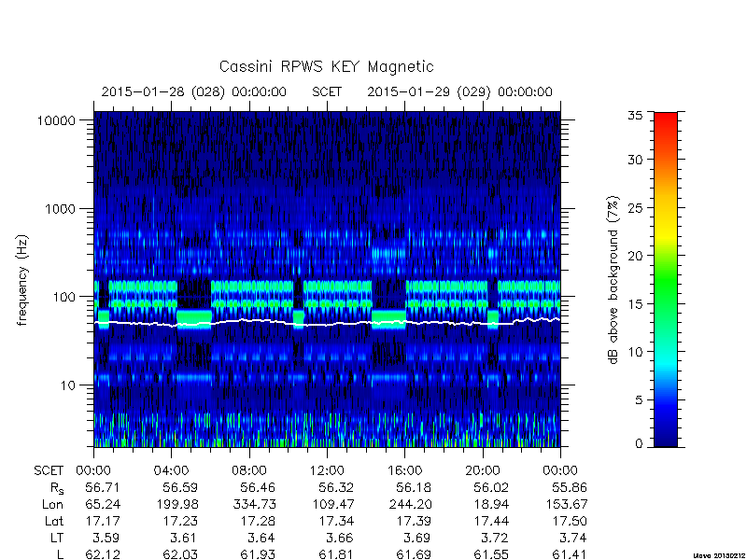Screen dimensions: 747x560
Task: Select the Lat value 17.39
Action: 415,522
